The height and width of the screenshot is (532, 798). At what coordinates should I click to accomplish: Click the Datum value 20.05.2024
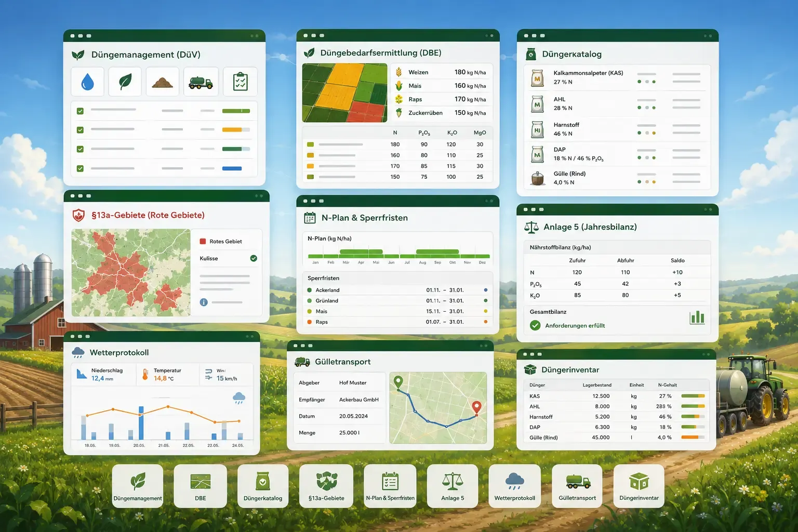coord(353,416)
